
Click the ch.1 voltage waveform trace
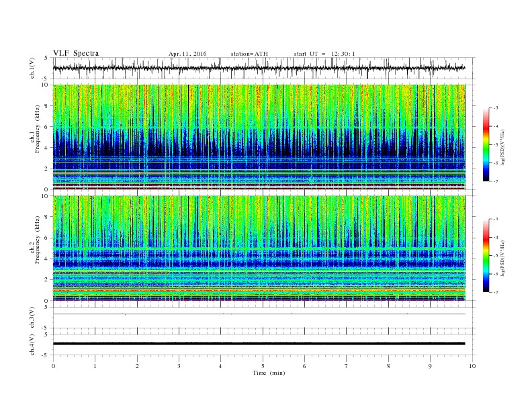(259, 68)
